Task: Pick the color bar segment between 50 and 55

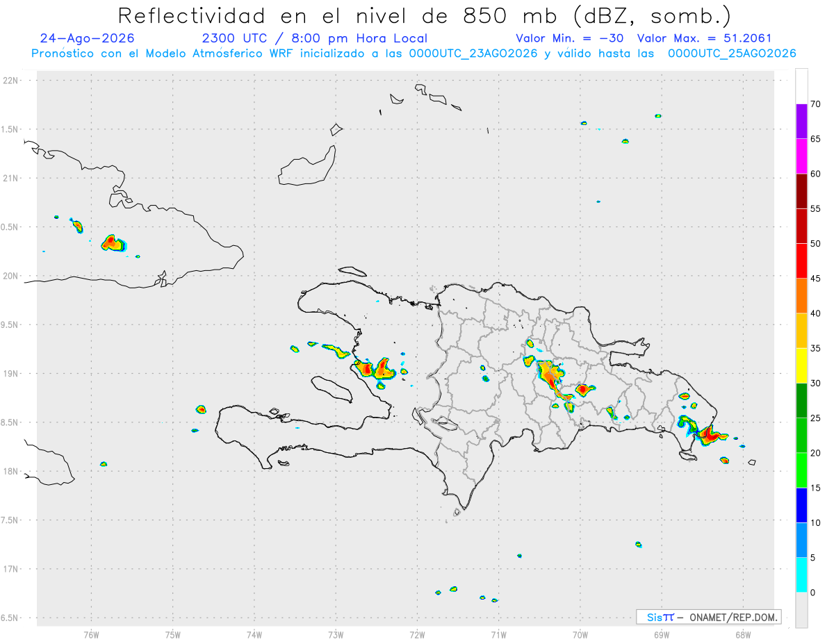Action: [801, 226]
